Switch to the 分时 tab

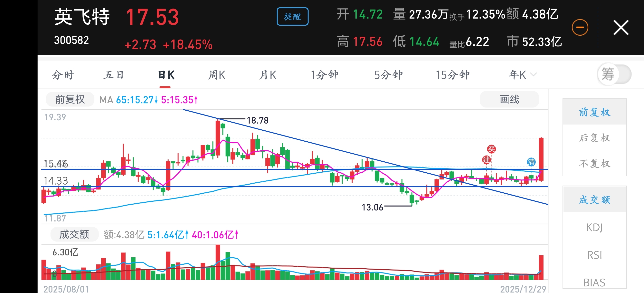point(63,75)
